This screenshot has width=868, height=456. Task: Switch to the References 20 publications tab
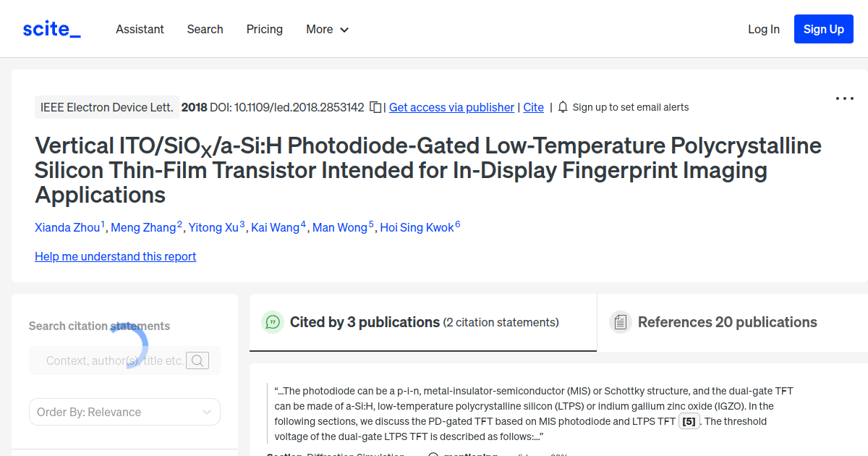click(727, 321)
